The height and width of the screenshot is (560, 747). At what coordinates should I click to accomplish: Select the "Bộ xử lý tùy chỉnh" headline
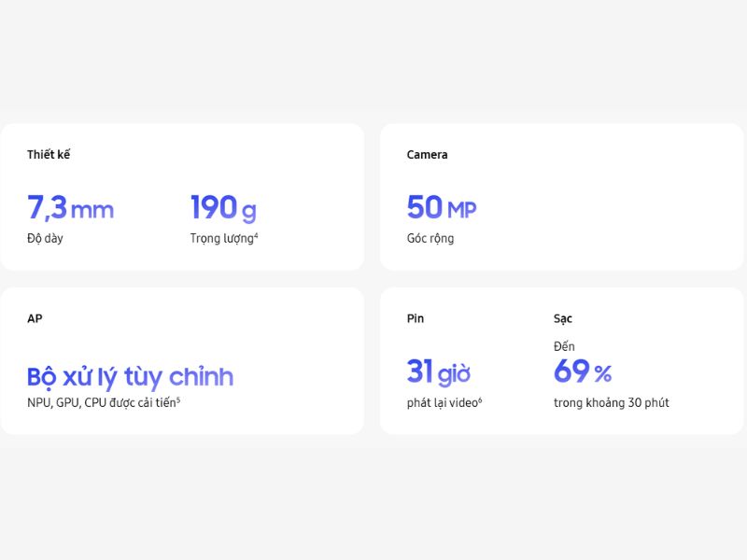pyautogui.click(x=130, y=377)
